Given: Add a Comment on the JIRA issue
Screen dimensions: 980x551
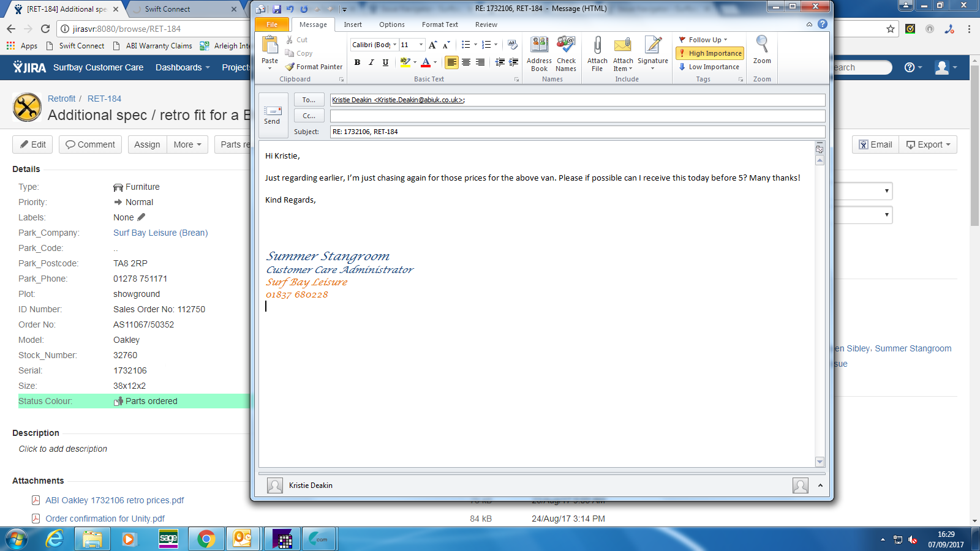Looking at the screenshot, I should click(x=90, y=144).
